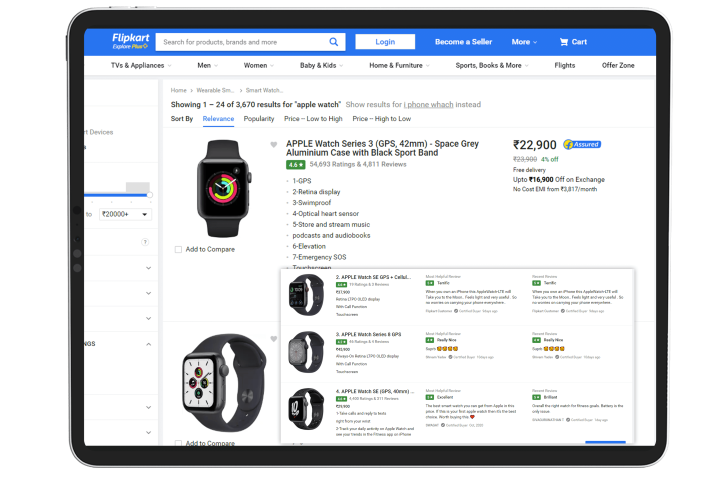Click the 4.6 star rating badge
The width and height of the screenshot is (713, 480).
[295, 165]
